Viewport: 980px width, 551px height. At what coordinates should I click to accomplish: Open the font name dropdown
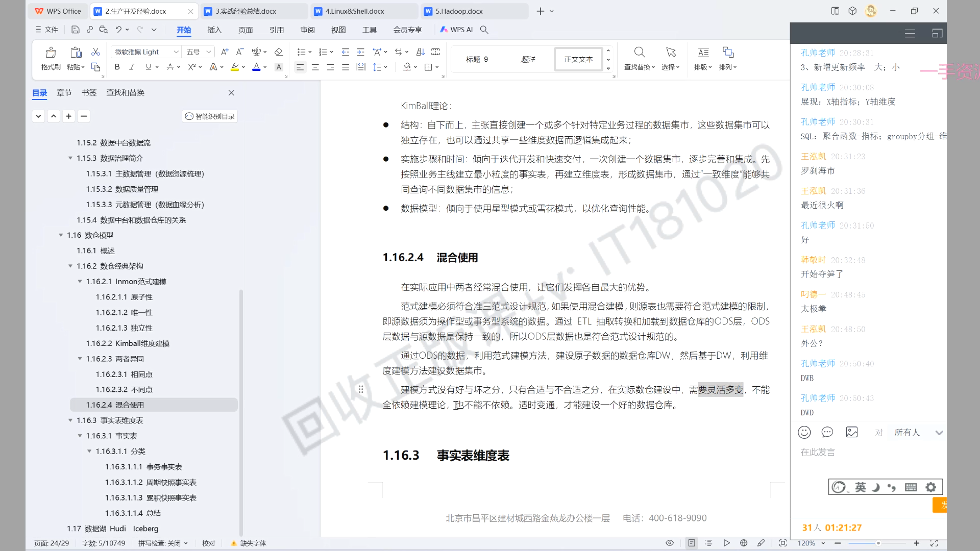tap(176, 52)
